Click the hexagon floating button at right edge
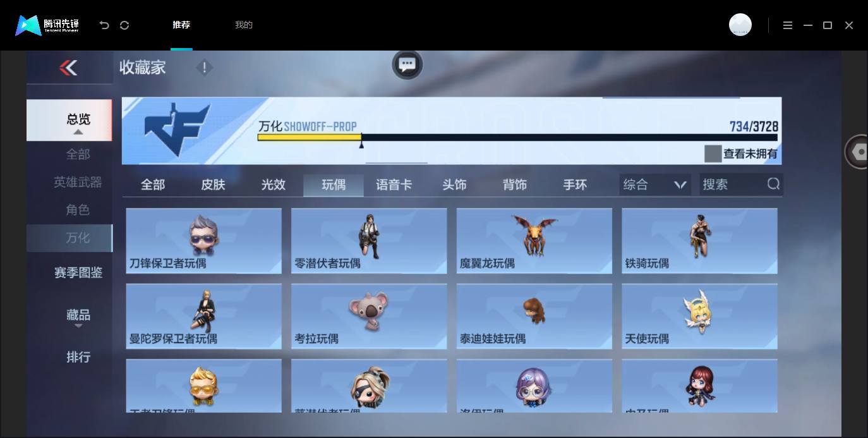 coord(857,152)
